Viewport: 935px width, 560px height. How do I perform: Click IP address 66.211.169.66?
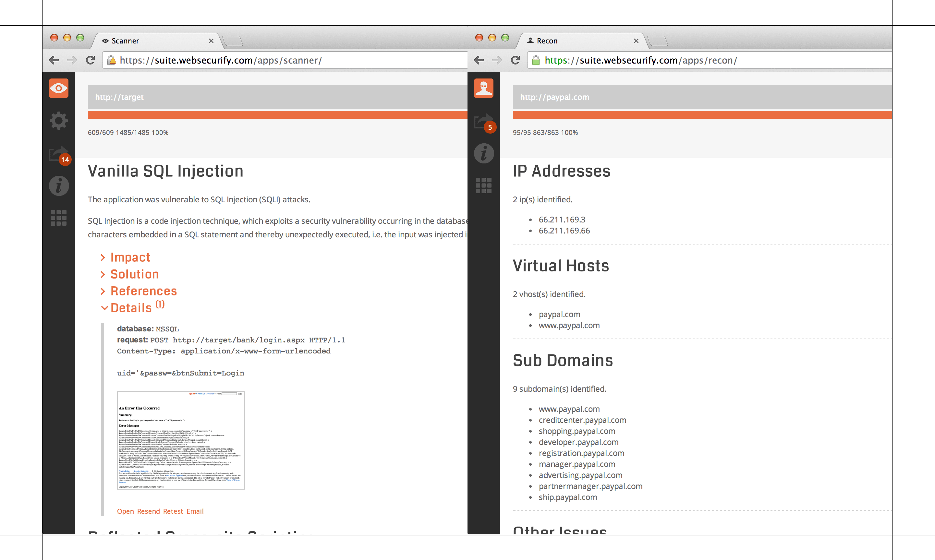click(x=564, y=231)
